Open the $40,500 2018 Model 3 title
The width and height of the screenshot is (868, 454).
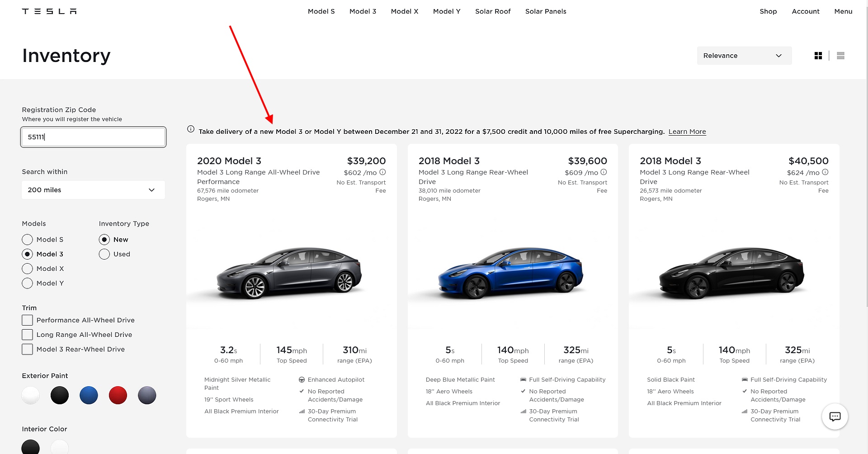(670, 161)
